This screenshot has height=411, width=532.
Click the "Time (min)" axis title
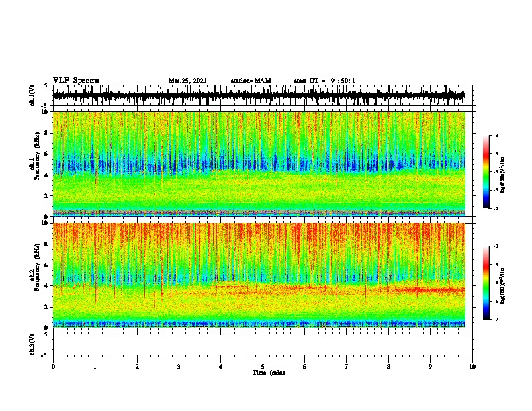(269, 373)
